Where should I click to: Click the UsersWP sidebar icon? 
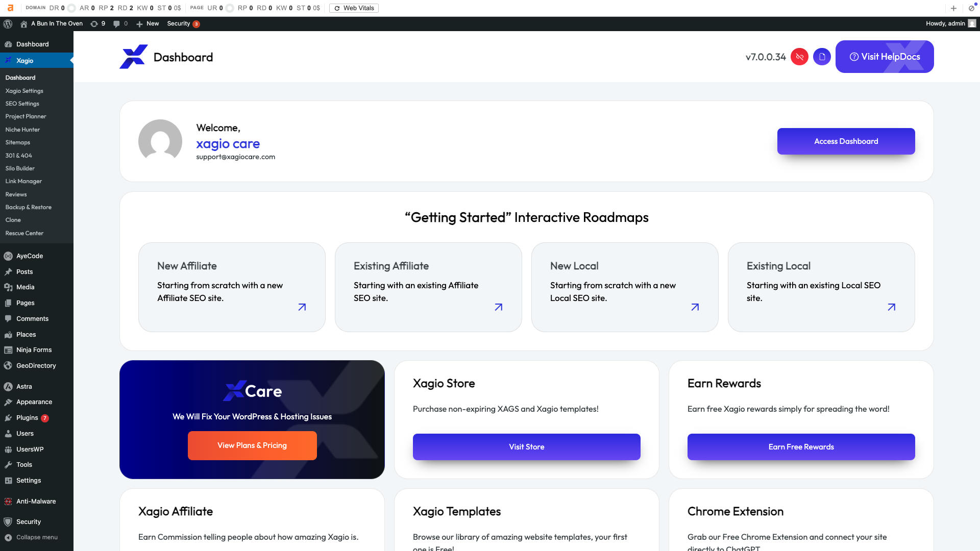tap(8, 449)
